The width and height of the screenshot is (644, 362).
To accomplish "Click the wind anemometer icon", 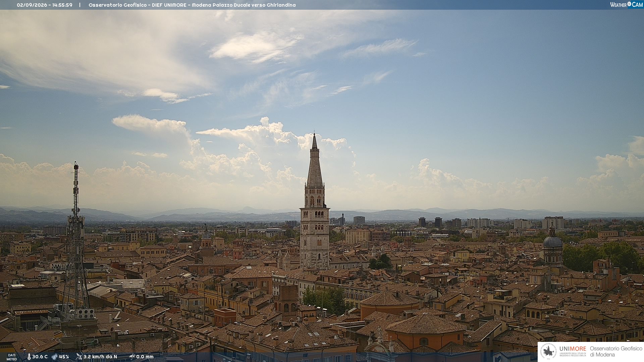I will pyautogui.click(x=79, y=357).
